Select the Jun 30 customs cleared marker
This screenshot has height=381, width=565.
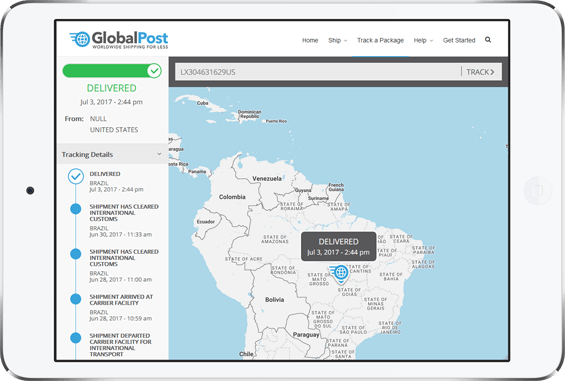[76, 209]
